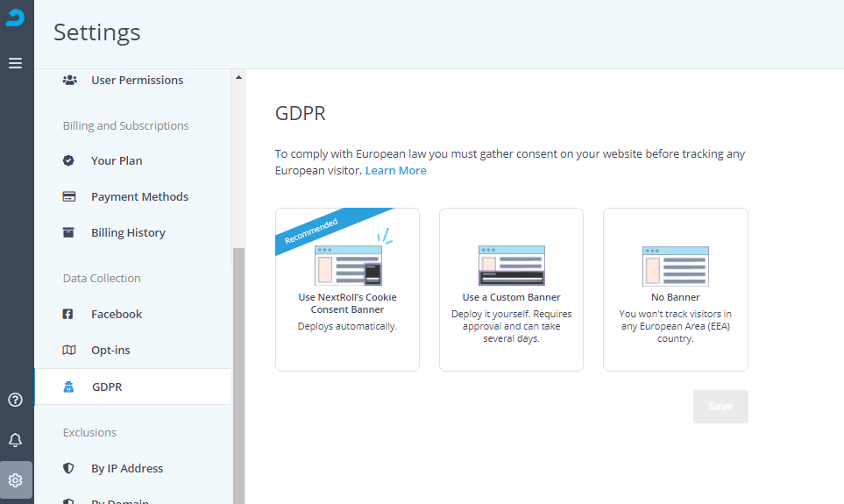Click the Billing History archive icon
844x504 pixels.
[68, 232]
